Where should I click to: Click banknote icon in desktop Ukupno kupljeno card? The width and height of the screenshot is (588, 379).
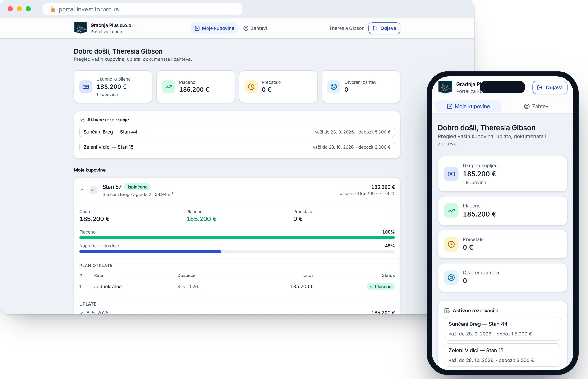(x=86, y=87)
